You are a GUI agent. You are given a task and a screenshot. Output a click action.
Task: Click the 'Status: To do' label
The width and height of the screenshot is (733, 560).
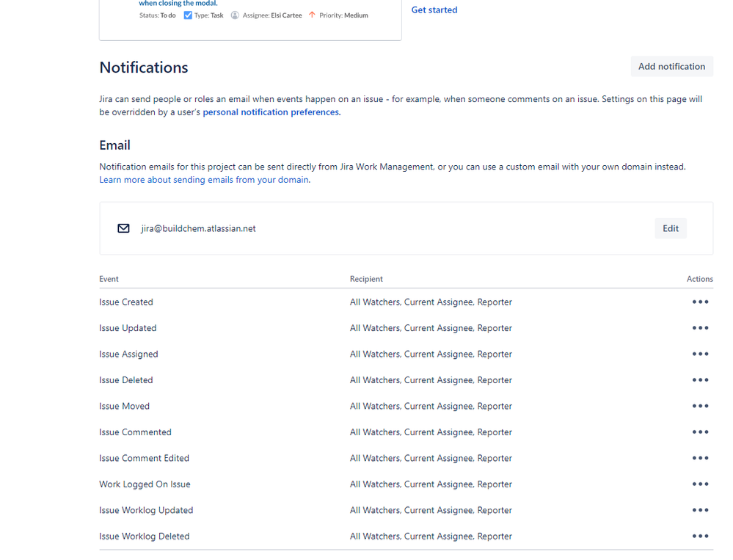(x=158, y=15)
